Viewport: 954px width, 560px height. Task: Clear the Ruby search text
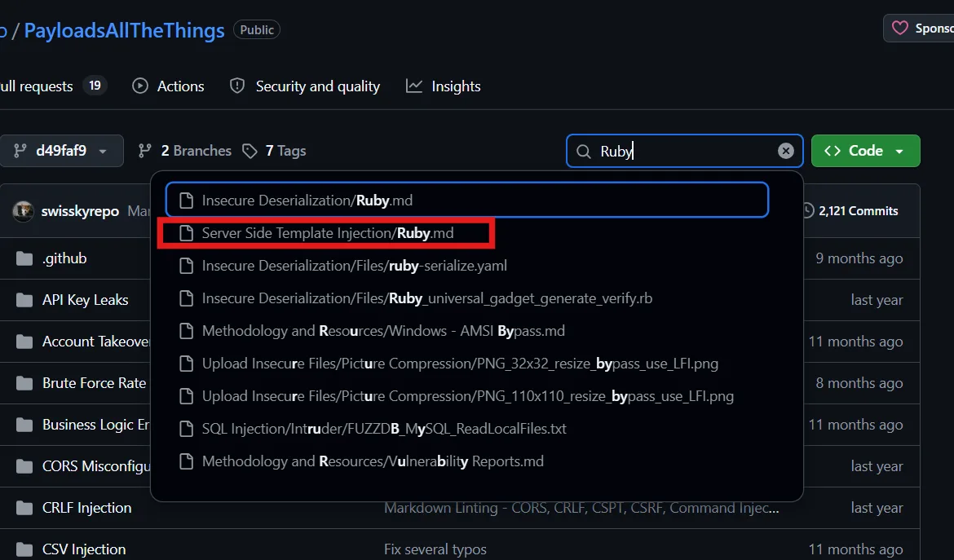click(x=786, y=151)
